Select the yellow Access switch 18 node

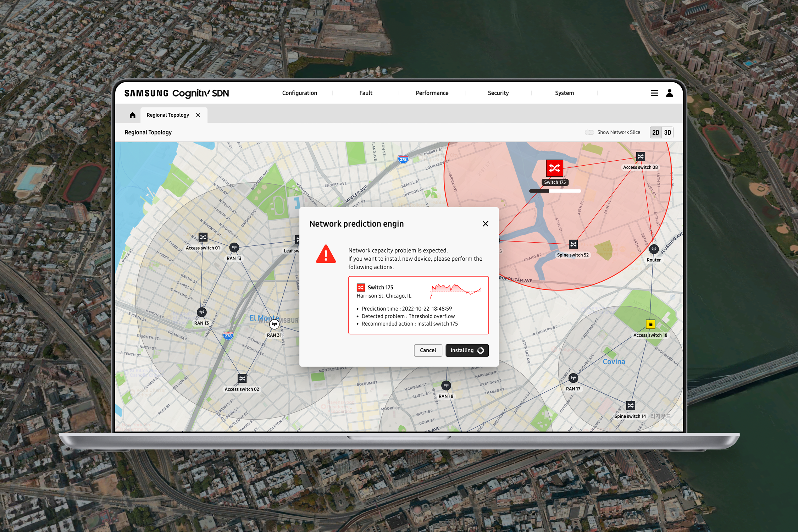tap(650, 324)
